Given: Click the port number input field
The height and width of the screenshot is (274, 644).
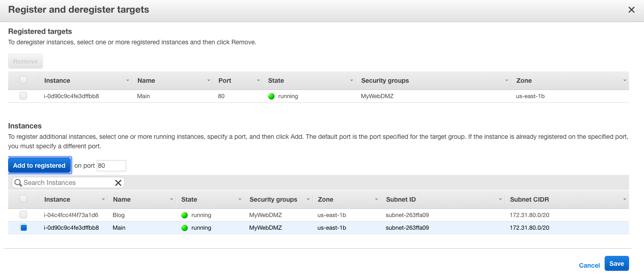Looking at the screenshot, I should point(111,165).
